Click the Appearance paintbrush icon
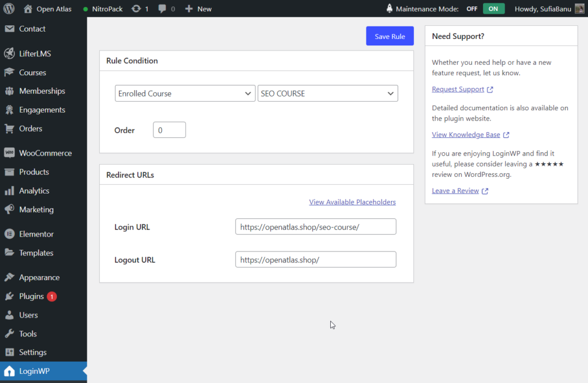Viewport: 588px width, 383px height. point(9,277)
